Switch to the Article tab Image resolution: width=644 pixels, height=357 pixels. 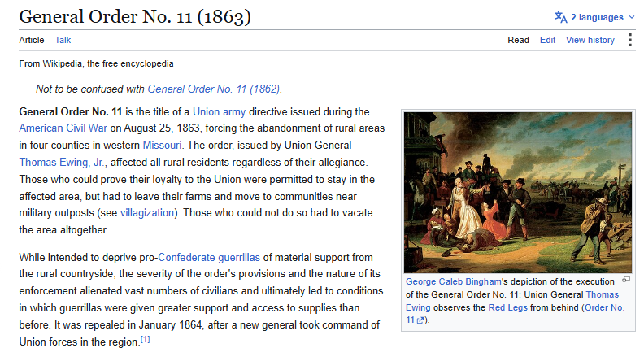click(31, 40)
